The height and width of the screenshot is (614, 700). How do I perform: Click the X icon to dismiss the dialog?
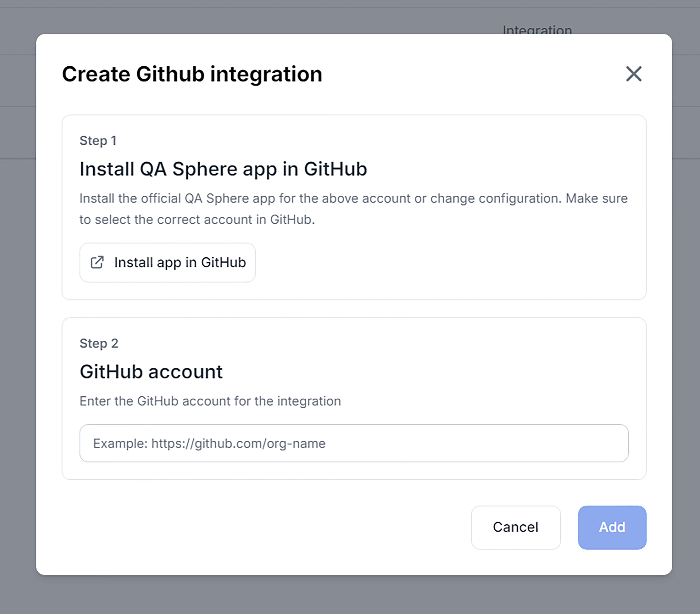click(633, 74)
